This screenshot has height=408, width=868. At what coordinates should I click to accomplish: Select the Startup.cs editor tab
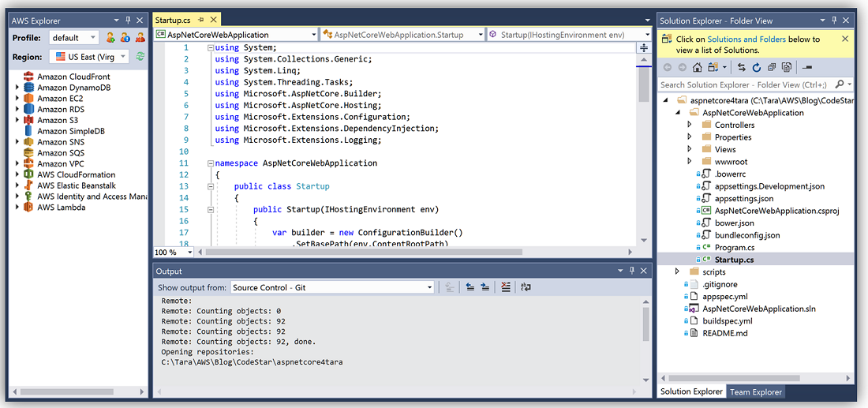(x=172, y=19)
